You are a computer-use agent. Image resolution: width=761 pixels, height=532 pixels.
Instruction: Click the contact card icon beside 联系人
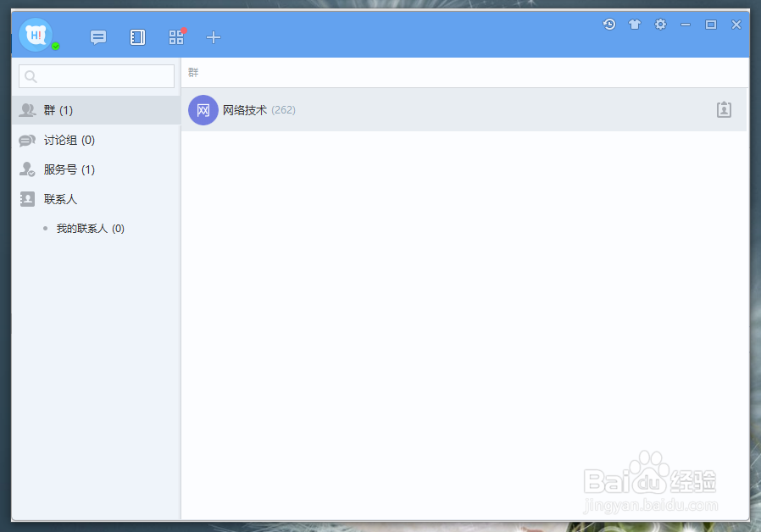coord(27,199)
